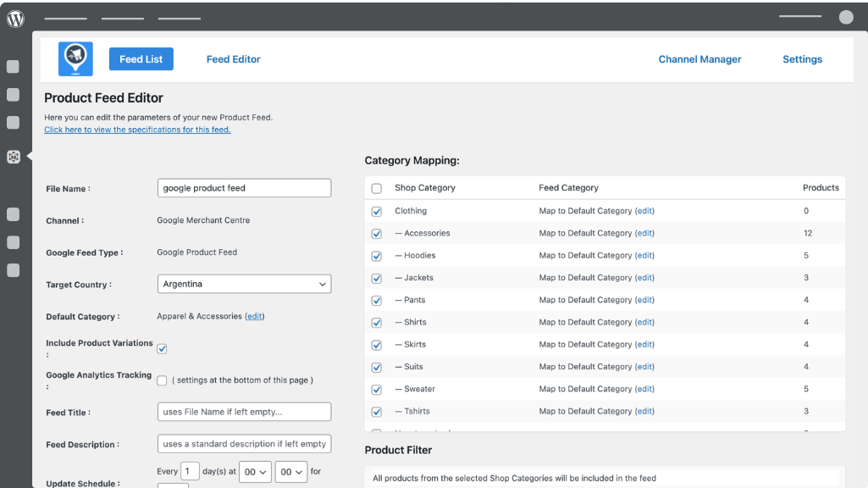
Task: Open the update schedule minutes dropdown
Action: coord(290,472)
